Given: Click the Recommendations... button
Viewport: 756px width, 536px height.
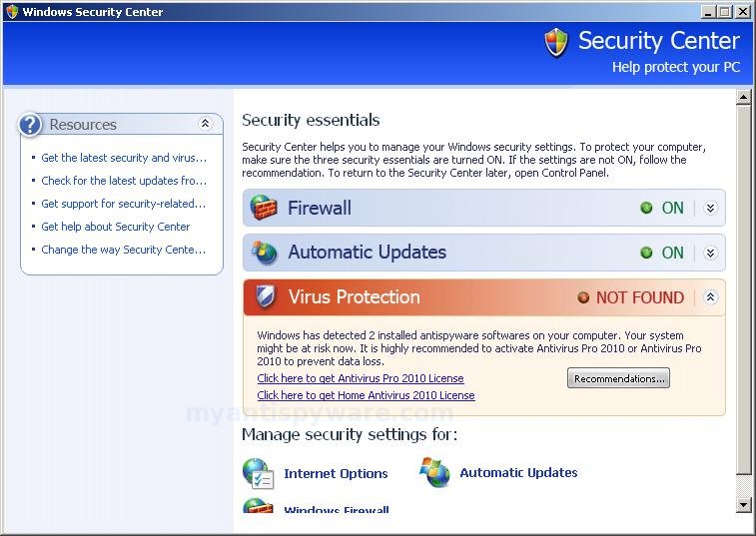Looking at the screenshot, I should tap(618, 378).
